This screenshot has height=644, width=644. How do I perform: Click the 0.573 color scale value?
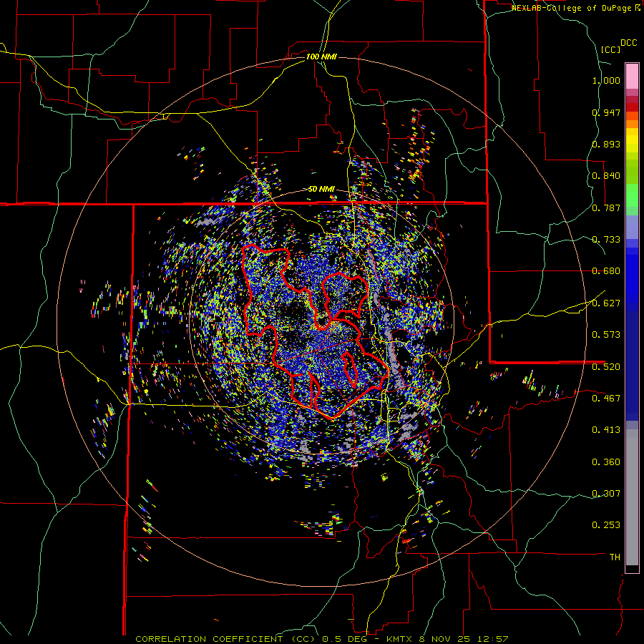tap(606, 335)
